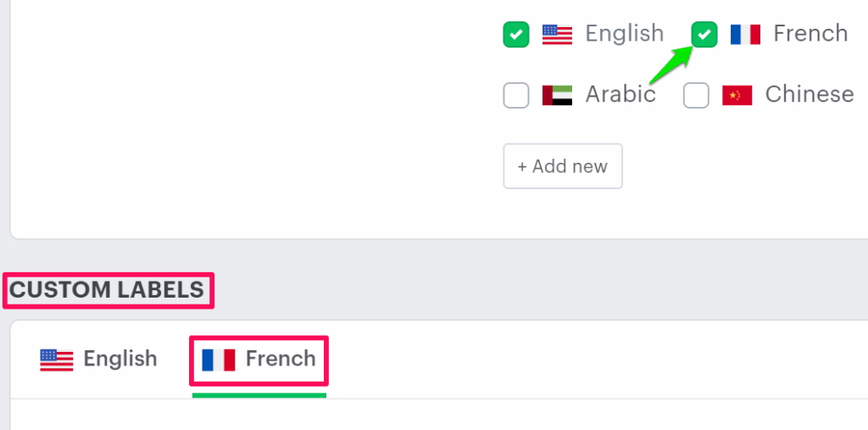Image resolution: width=868 pixels, height=430 pixels.
Task: Click the Chinese language text label
Action: (x=809, y=94)
